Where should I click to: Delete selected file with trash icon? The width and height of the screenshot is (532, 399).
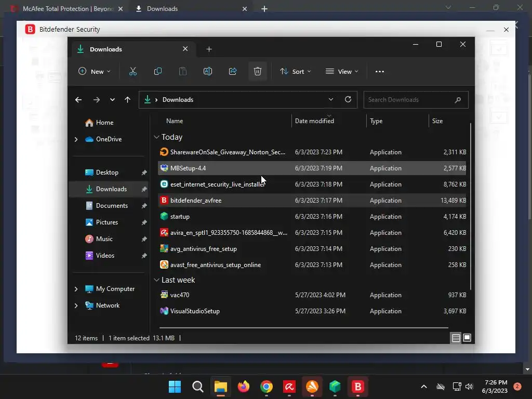258,71
